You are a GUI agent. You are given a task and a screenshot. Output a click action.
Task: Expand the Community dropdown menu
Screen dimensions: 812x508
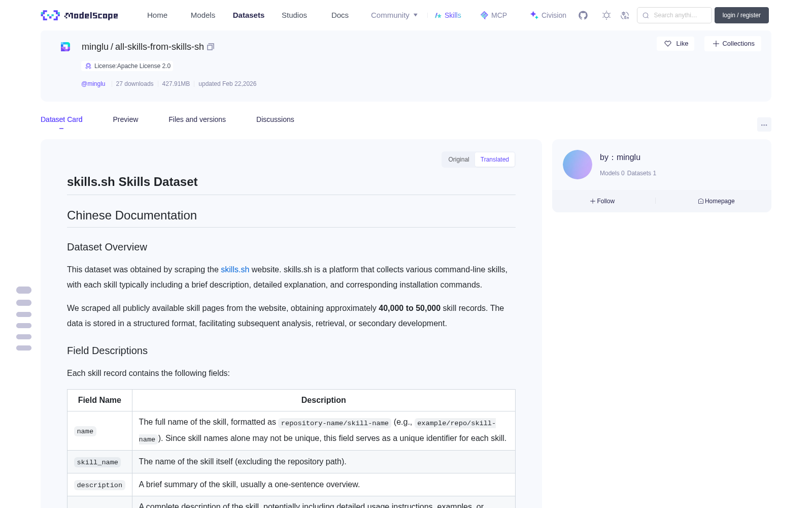click(394, 15)
